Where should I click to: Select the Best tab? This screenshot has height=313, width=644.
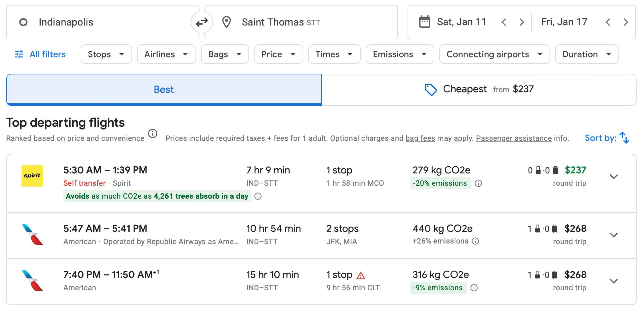(164, 89)
